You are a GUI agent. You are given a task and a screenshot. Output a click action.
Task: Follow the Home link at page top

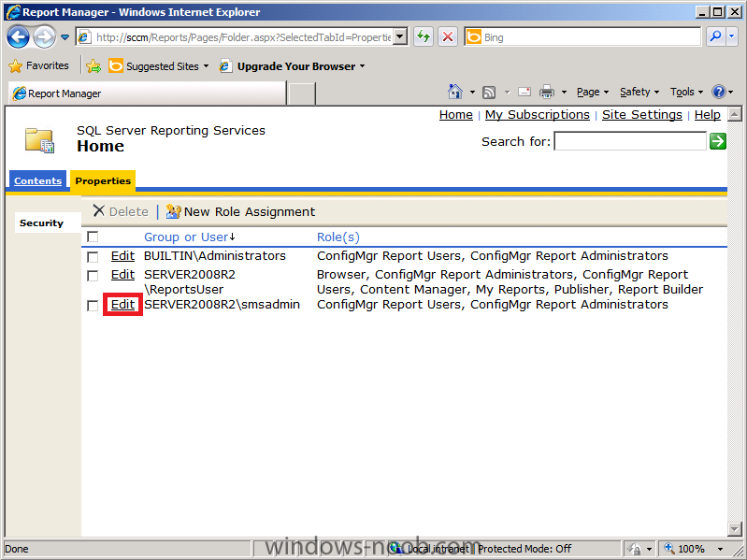456,115
